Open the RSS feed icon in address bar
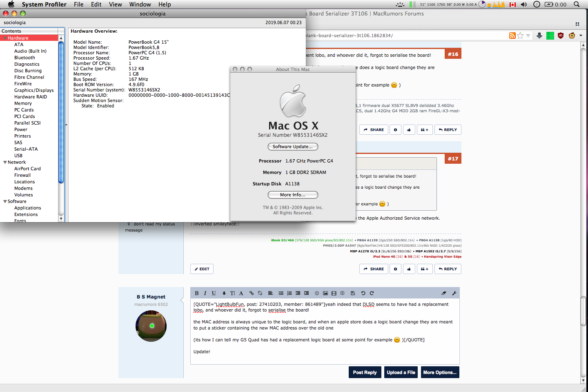588x392 pixels. pyautogui.click(x=512, y=36)
